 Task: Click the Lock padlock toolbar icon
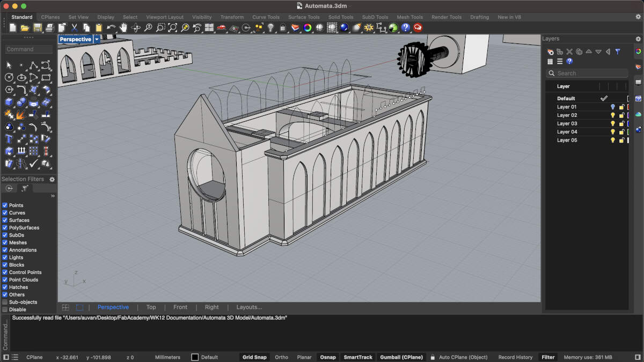click(283, 27)
